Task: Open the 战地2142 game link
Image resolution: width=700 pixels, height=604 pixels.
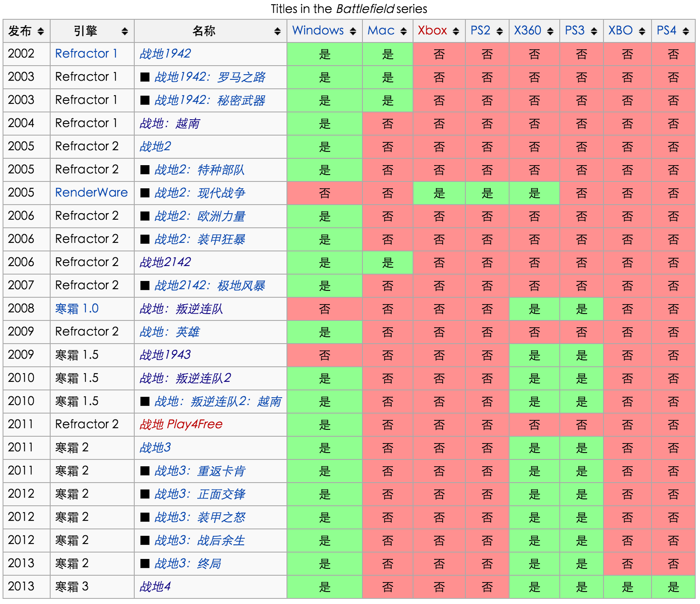Action: (x=165, y=262)
